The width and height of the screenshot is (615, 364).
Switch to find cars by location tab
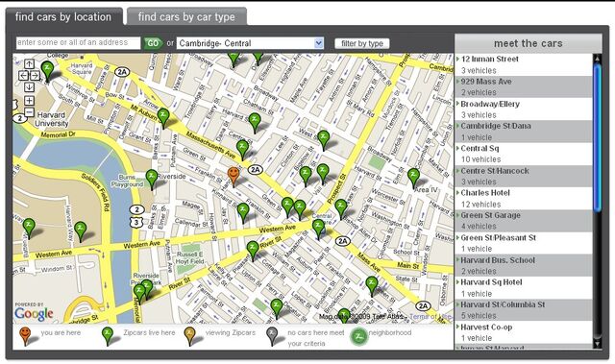[x=63, y=17]
